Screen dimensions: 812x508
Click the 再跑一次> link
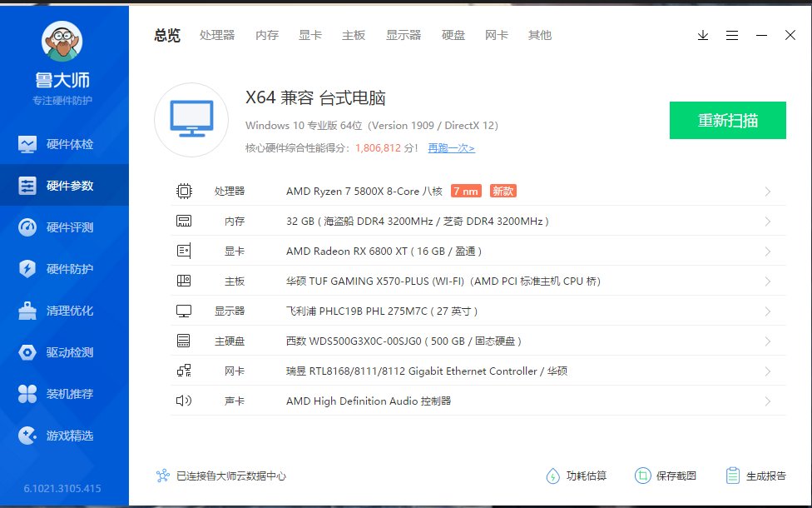[451, 148]
